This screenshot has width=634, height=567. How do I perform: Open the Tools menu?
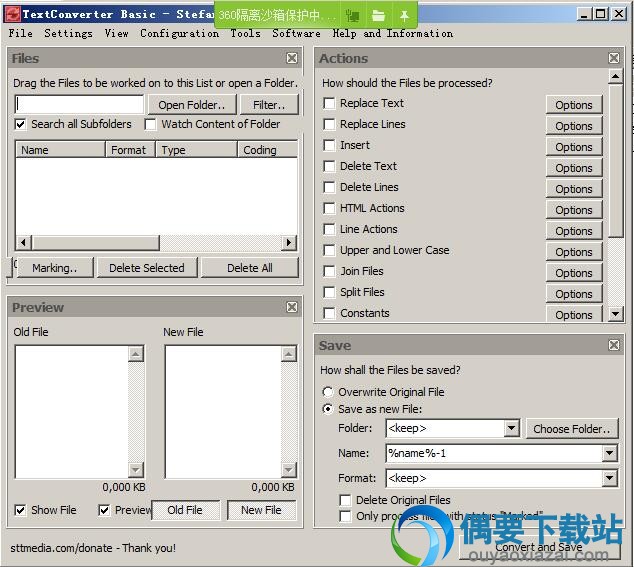tap(245, 33)
